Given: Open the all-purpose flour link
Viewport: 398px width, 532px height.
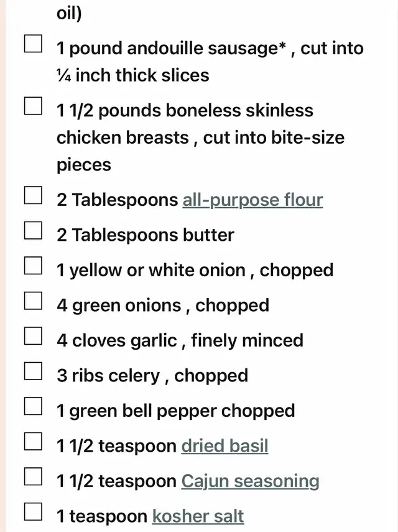Looking at the screenshot, I should [x=252, y=200].
